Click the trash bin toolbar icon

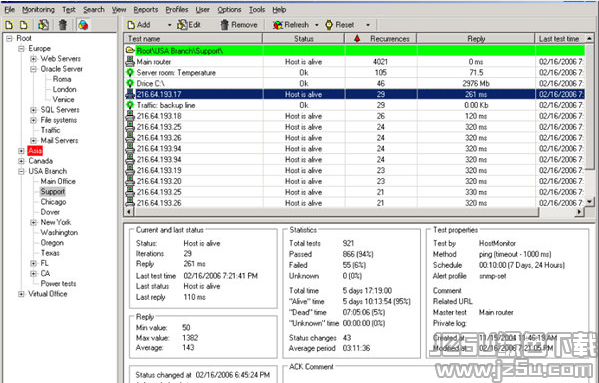63,25
